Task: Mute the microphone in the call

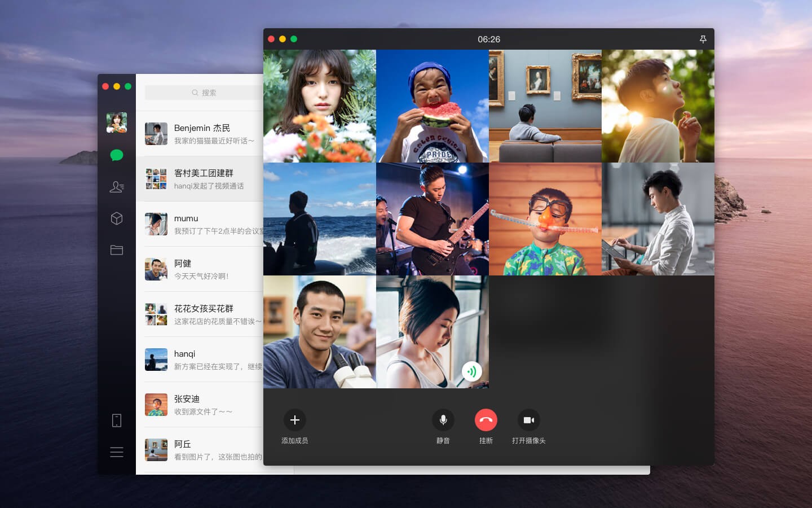Action: tap(443, 420)
